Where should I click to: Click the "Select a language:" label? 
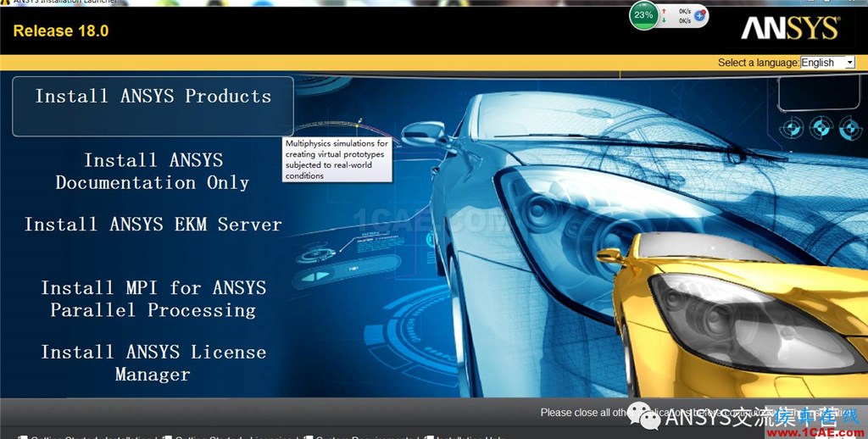(759, 63)
